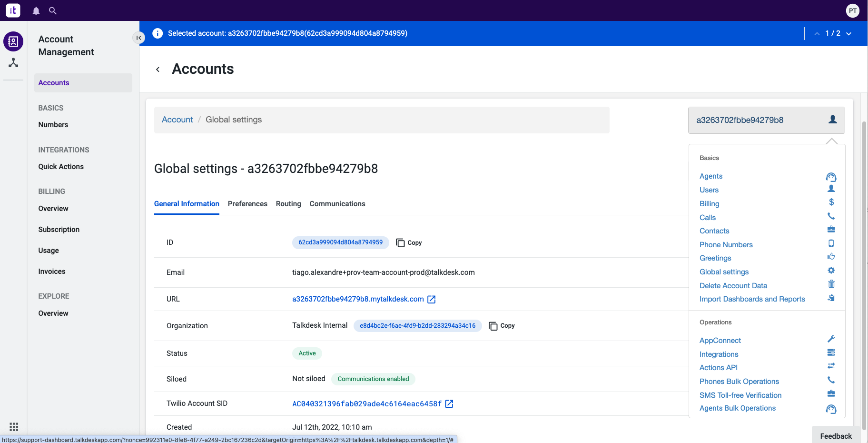
Task: Switch to the Preferences tab
Action: (x=247, y=204)
